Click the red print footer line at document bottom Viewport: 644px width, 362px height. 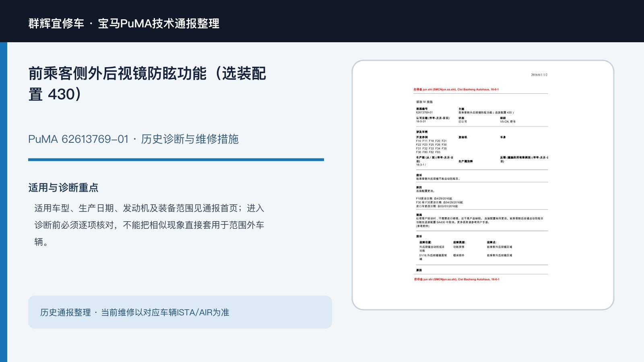[x=457, y=279]
